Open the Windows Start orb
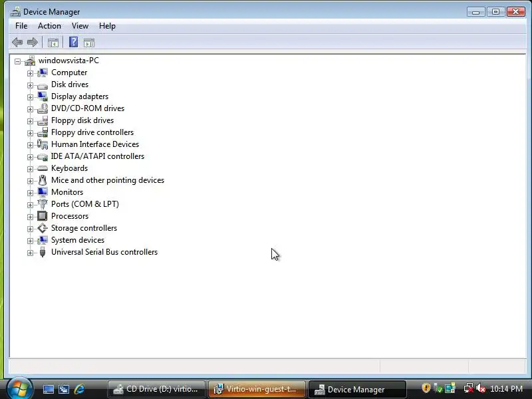The width and height of the screenshot is (532, 399). point(19,388)
